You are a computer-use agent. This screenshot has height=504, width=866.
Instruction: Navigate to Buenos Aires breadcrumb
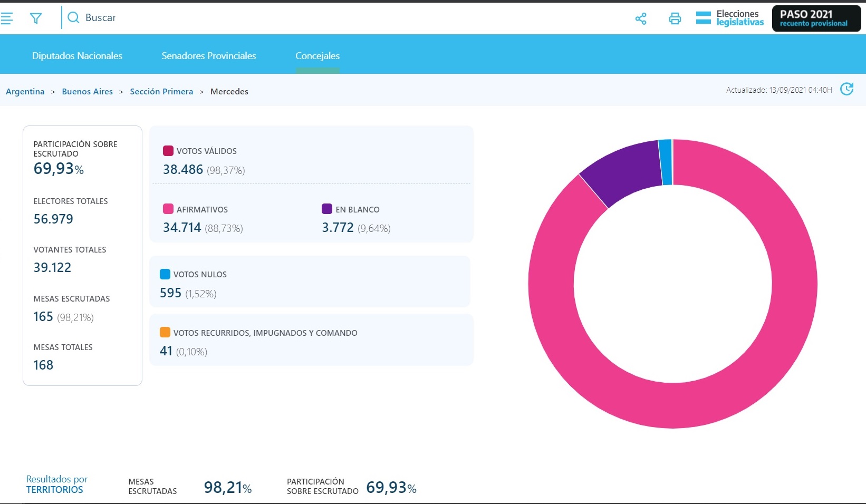point(88,92)
